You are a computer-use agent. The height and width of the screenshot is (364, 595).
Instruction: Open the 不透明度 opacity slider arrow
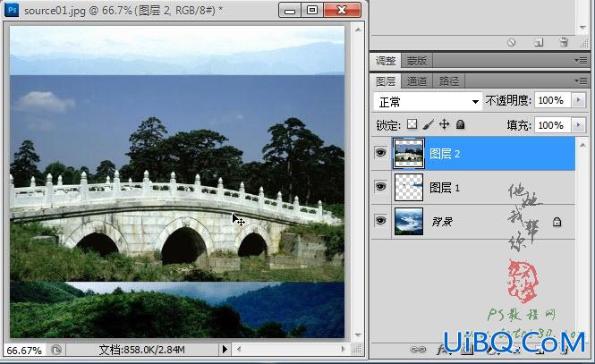coord(579,100)
